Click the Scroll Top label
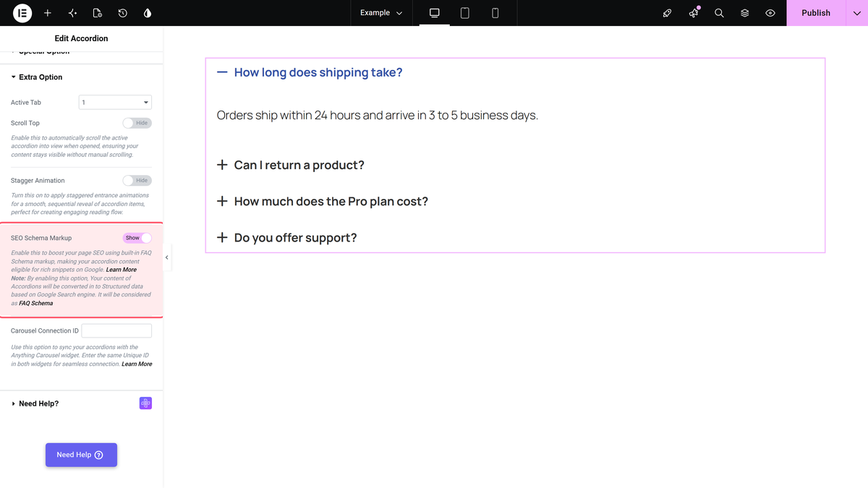This screenshot has height=488, width=868. click(25, 123)
